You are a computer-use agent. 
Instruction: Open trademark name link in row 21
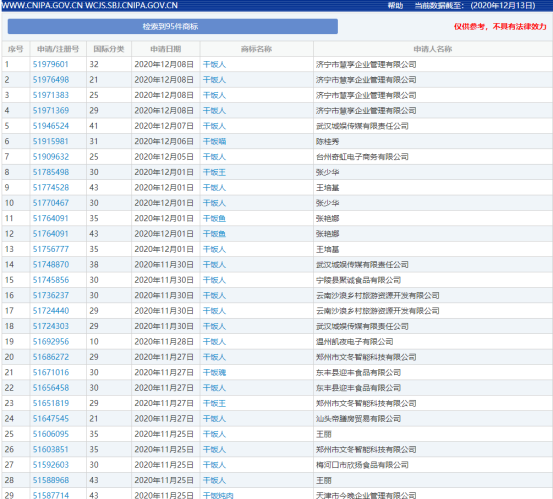point(214,372)
